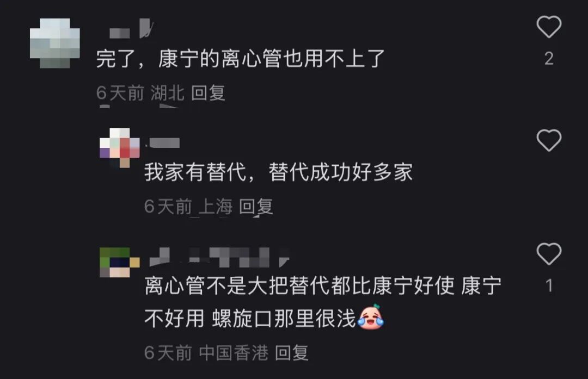Open the username above 我家有替代 reply
Image resolution: width=588 pixels, height=379 pixels.
[x=162, y=142]
